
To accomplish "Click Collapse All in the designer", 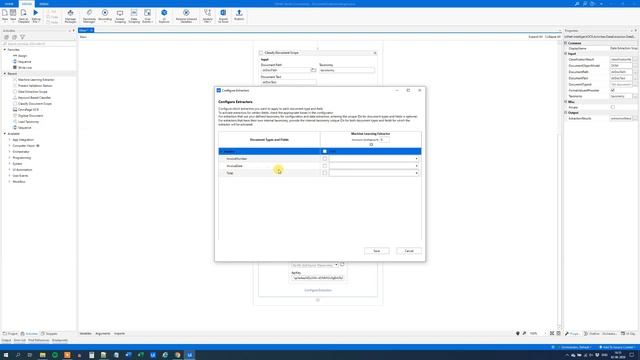I will tap(553, 37).
